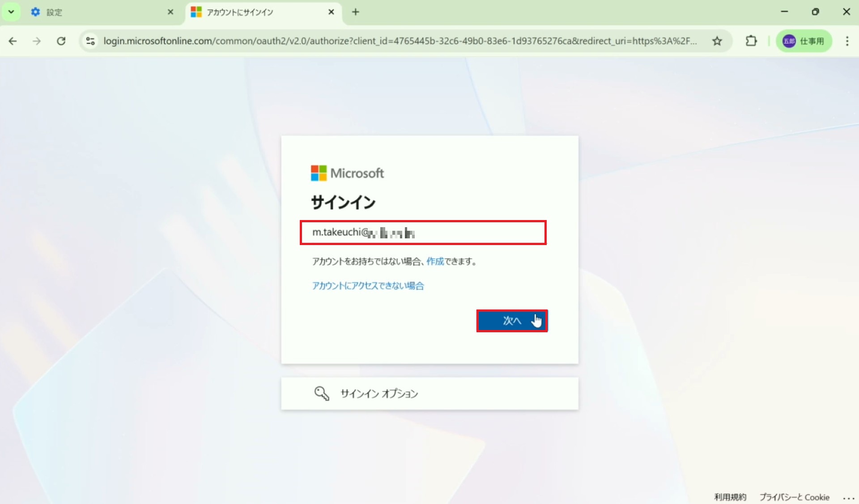The height and width of the screenshot is (504, 859).
Task: Bookmark this page with star icon
Action: click(x=717, y=41)
